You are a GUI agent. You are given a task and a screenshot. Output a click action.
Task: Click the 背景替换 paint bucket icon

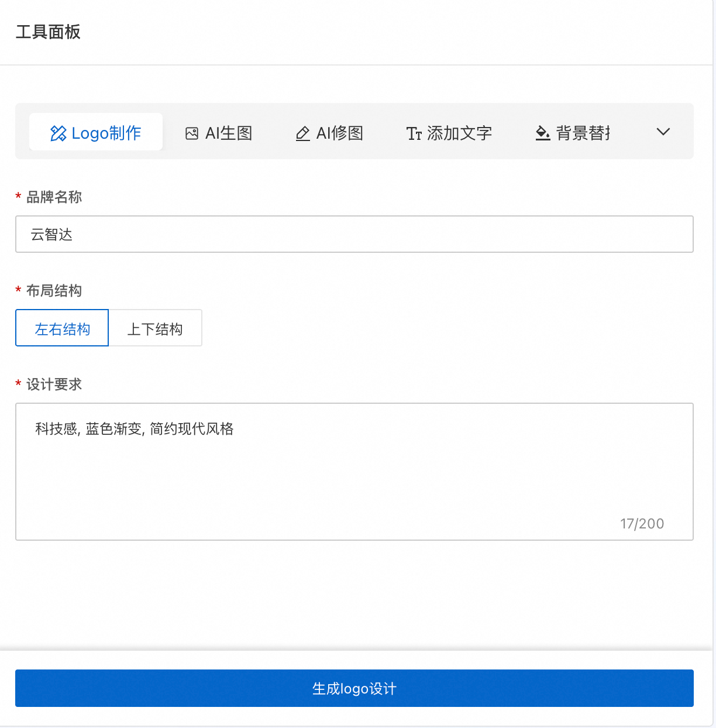click(x=543, y=133)
